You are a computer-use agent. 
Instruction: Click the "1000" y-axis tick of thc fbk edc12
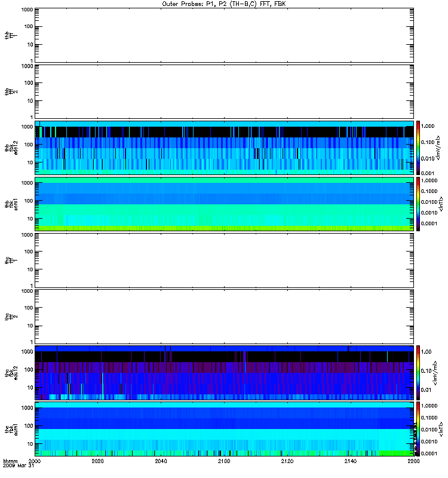[x=27, y=352]
